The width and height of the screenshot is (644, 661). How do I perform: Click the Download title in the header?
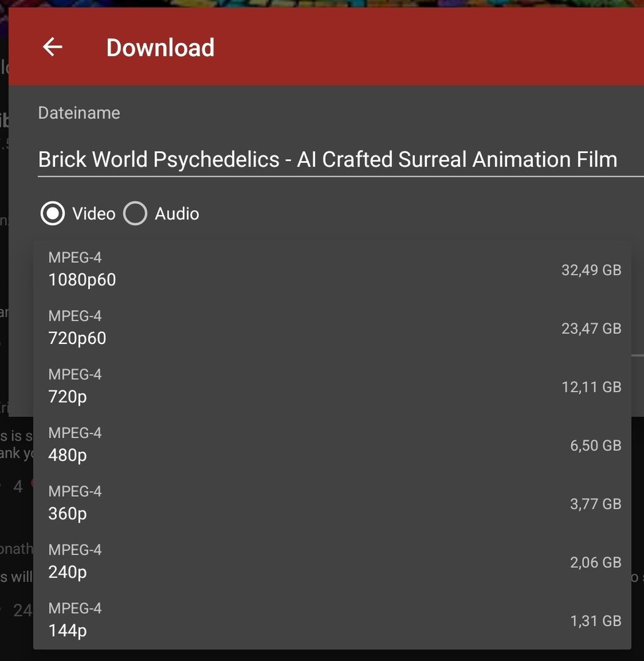pos(160,48)
